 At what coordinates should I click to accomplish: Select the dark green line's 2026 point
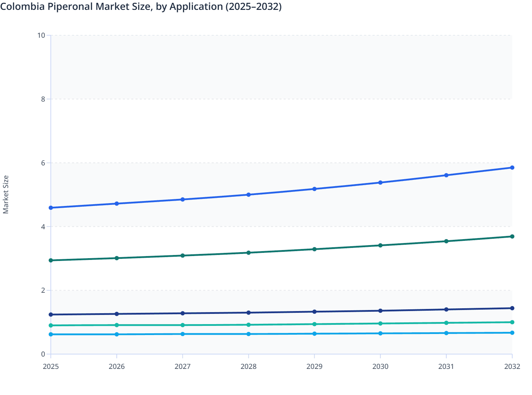117,258
